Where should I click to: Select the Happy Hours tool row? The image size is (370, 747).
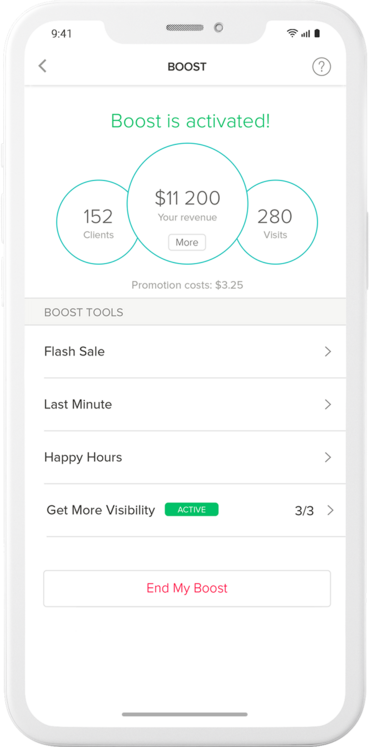pos(185,457)
